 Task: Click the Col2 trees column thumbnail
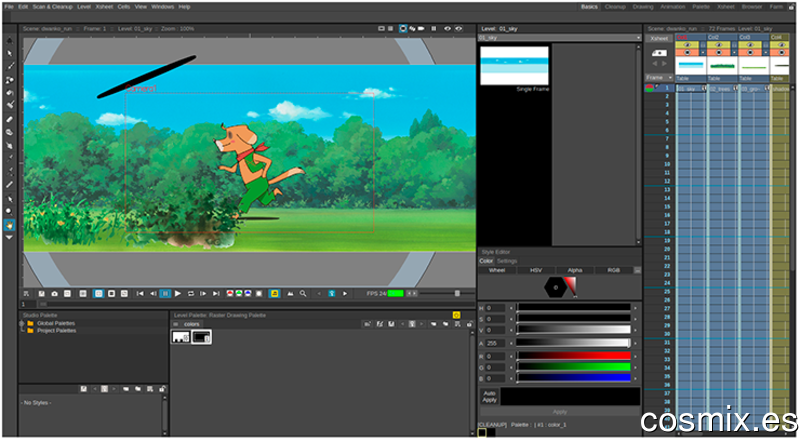point(722,66)
